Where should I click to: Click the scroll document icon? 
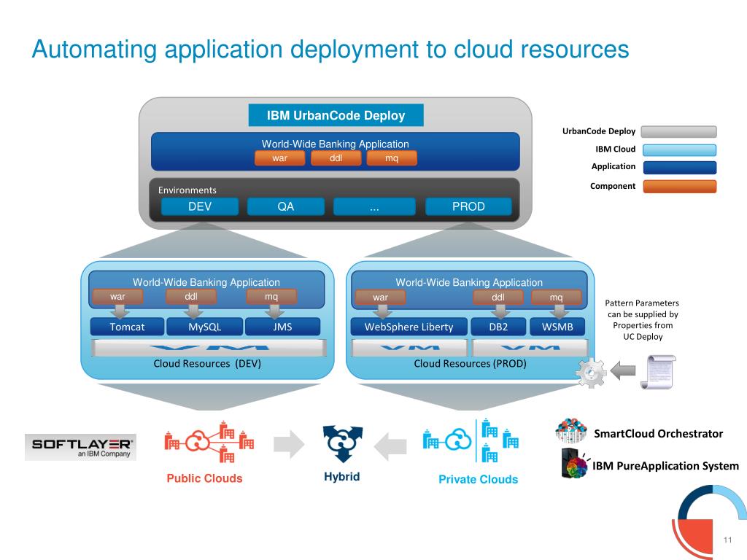[659, 372]
